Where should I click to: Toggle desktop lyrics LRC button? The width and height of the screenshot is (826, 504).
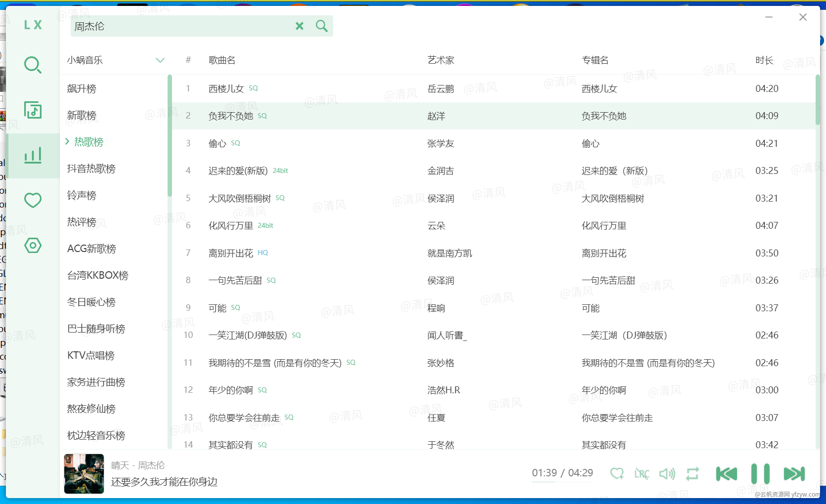pyautogui.click(x=642, y=473)
